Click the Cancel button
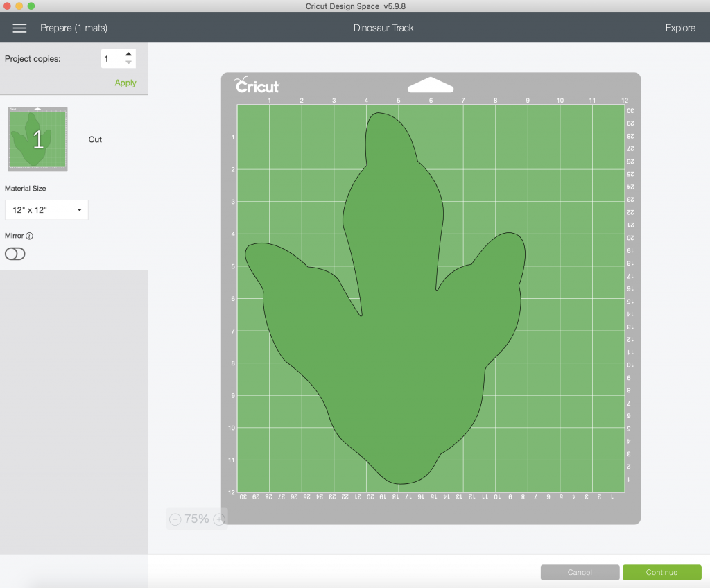Viewport: 710px width, 588px height. click(x=580, y=572)
